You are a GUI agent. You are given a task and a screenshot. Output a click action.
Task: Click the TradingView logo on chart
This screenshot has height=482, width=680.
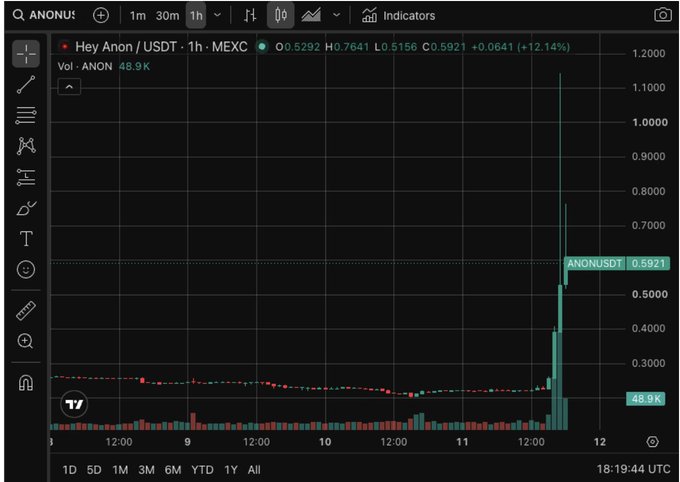(74, 404)
